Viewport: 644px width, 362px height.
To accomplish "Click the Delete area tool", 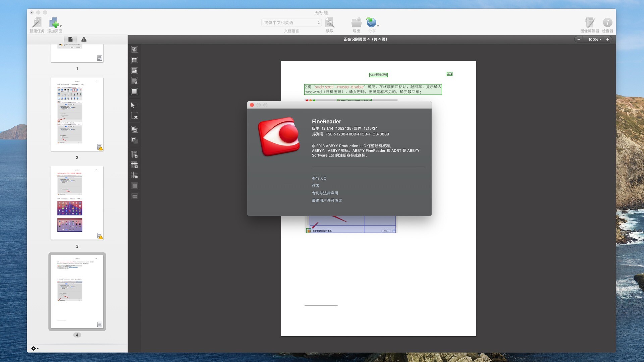I will [134, 116].
